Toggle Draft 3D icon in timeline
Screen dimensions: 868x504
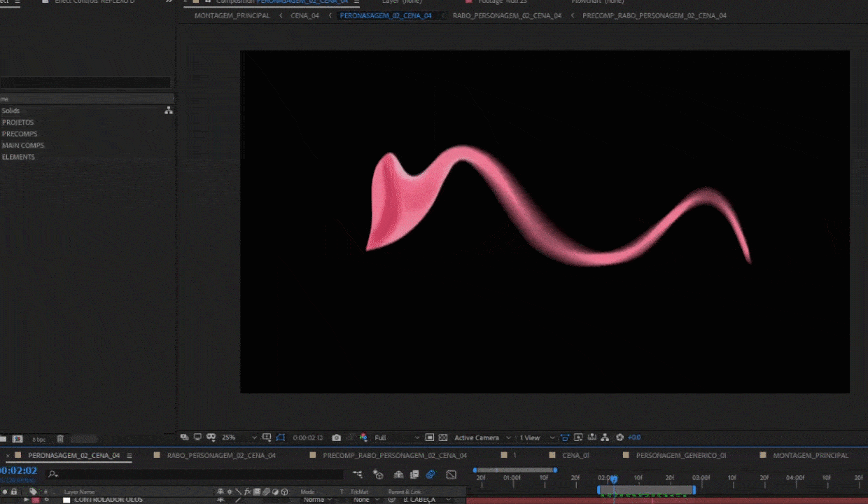tap(378, 475)
